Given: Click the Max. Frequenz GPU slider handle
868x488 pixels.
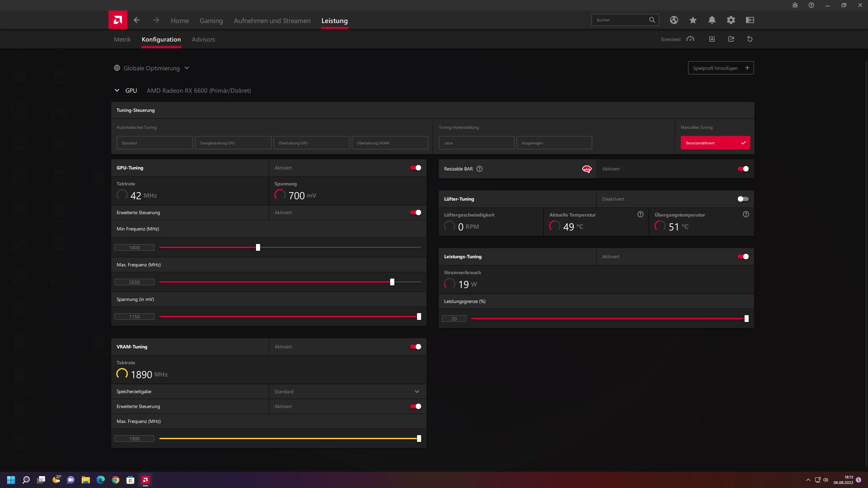Looking at the screenshot, I should [392, 282].
